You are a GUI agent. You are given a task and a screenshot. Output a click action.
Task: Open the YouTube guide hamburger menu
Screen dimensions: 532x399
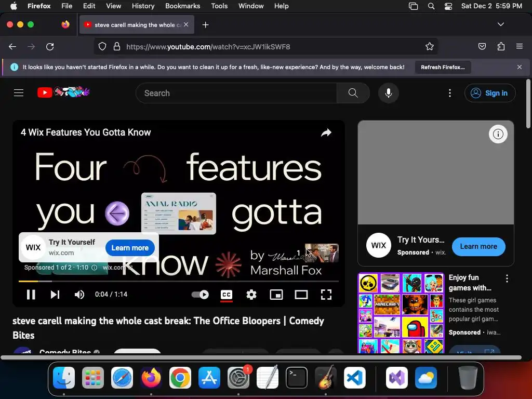[x=19, y=92]
